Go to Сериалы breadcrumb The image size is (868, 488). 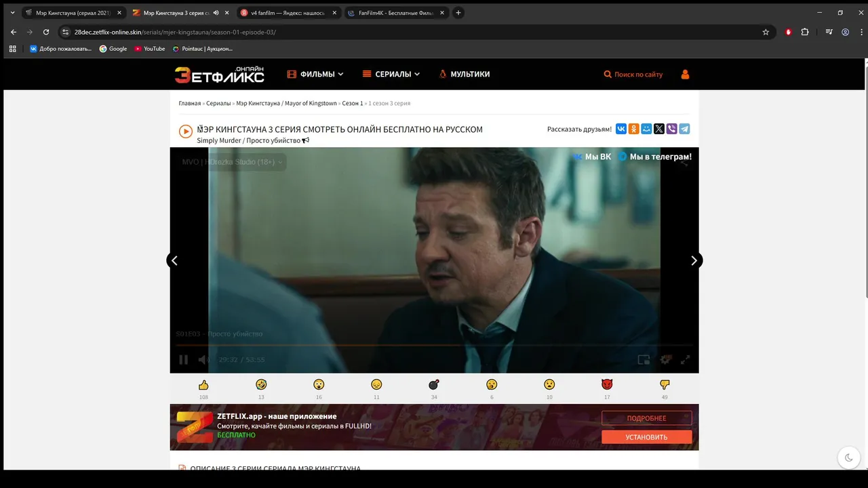point(218,103)
